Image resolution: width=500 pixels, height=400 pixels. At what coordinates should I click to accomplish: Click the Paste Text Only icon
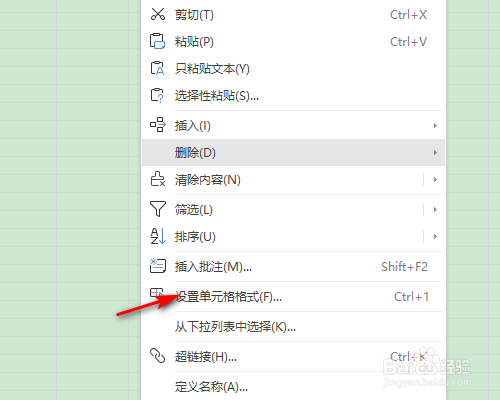point(157,68)
